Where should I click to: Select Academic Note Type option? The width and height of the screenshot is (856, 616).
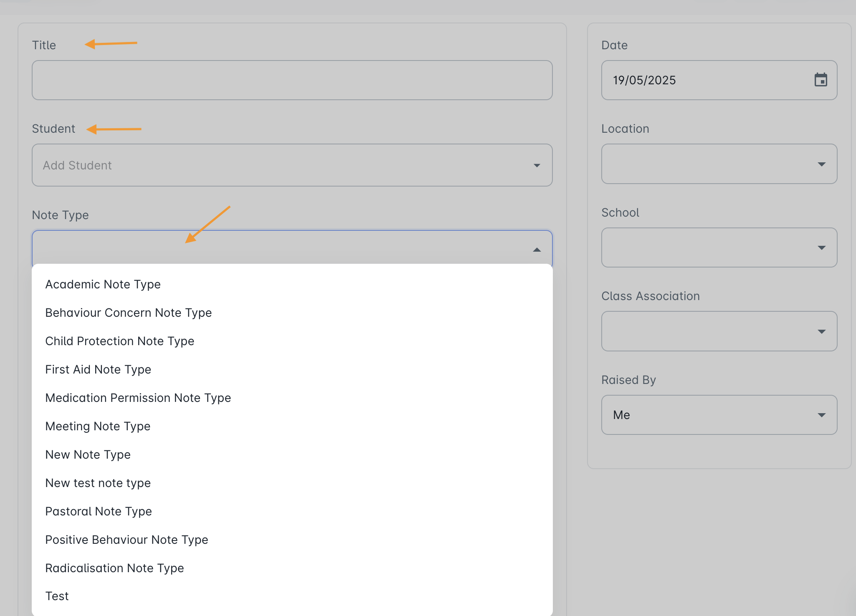click(292, 284)
